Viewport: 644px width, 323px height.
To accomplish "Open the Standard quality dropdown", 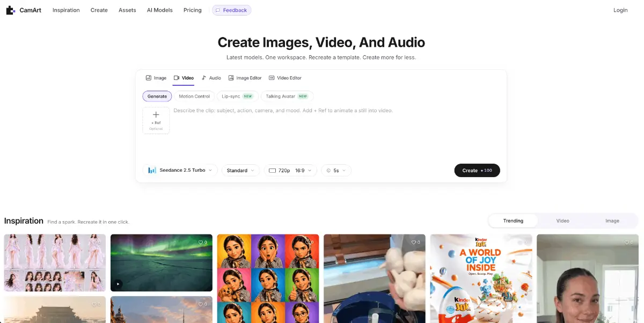I will coord(240,170).
